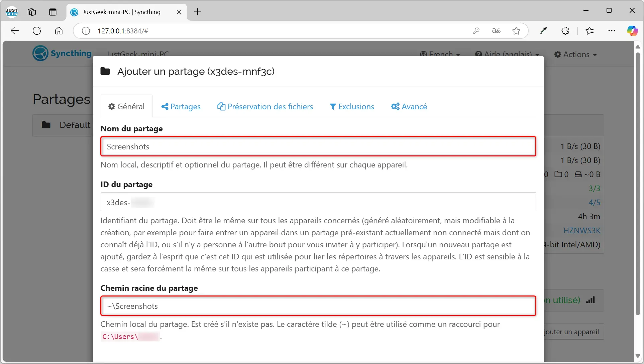
Task: Click the browser back navigation button
Action: 15,31
